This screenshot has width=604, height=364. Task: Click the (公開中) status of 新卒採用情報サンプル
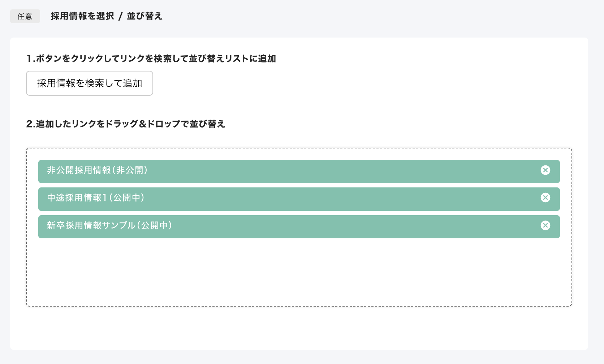pos(155,226)
